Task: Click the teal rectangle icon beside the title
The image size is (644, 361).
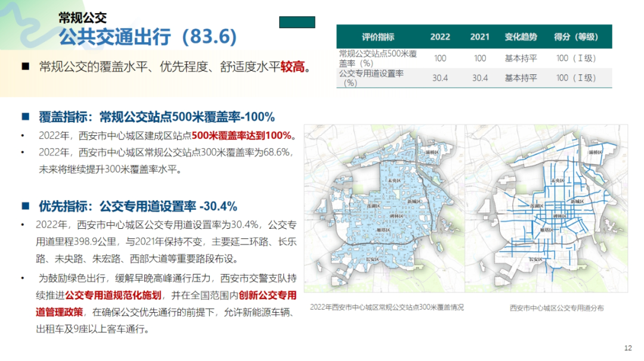Action: click(296, 21)
